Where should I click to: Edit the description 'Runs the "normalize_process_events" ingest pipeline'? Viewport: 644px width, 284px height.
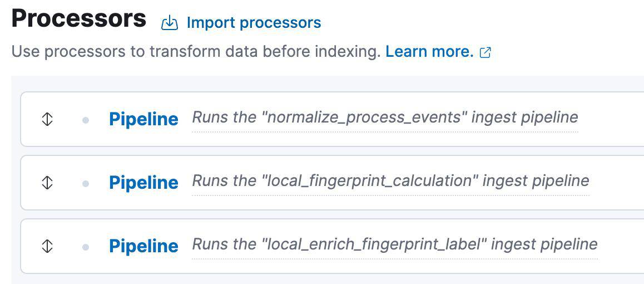tap(385, 117)
